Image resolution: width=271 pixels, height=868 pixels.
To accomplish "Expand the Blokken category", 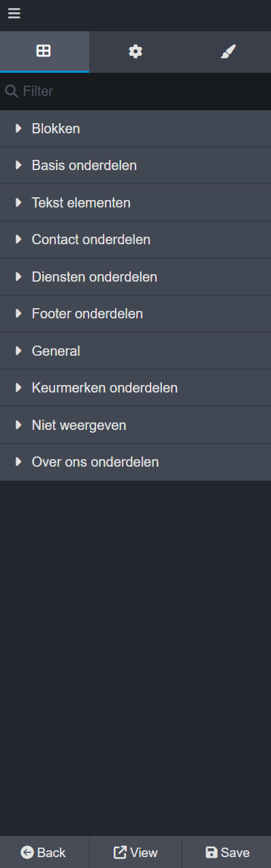I will pos(135,129).
